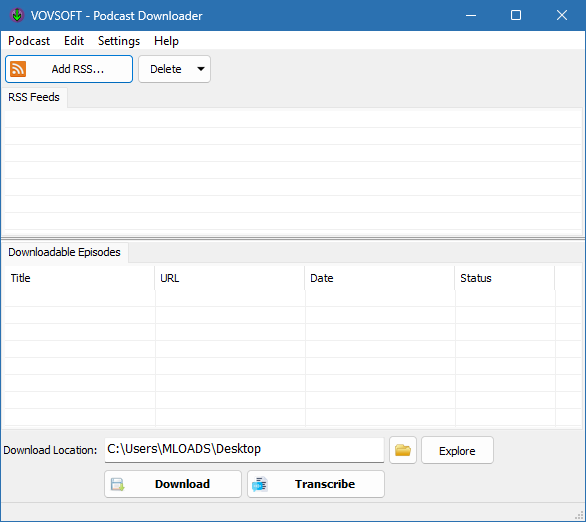Click the VOVSOFT app icon in title bar

click(x=17, y=15)
